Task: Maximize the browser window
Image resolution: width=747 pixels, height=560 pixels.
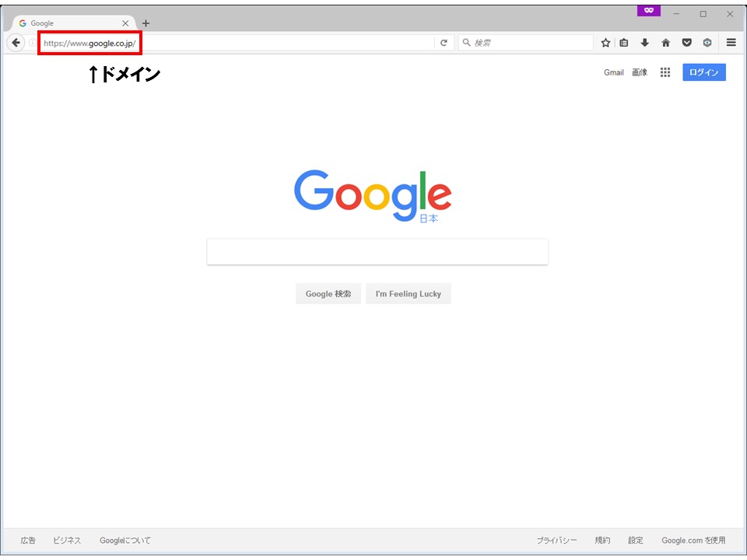Action: (703, 14)
